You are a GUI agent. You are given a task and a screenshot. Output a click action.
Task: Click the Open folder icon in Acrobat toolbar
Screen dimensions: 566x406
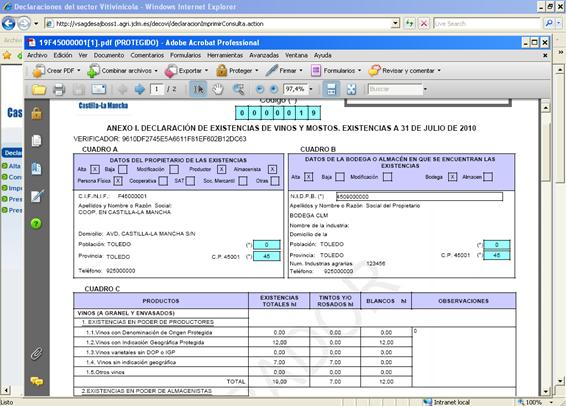pyautogui.click(x=39, y=89)
